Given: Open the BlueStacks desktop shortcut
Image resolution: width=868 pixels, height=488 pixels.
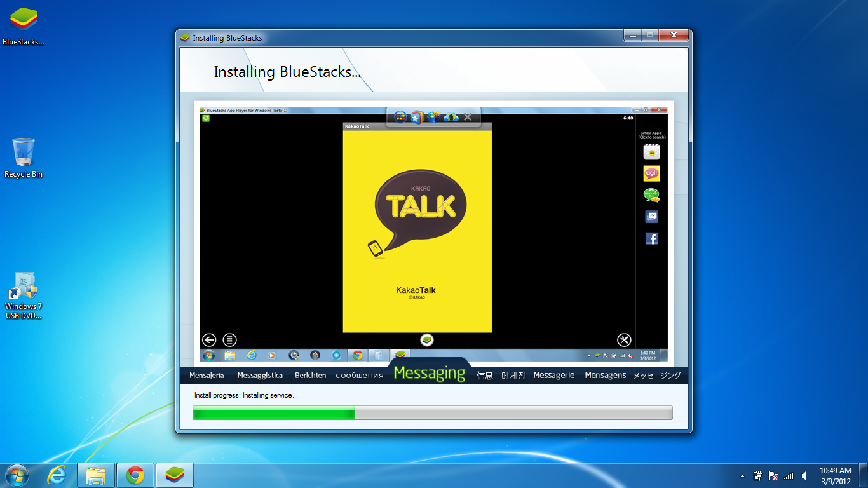Looking at the screenshot, I should coord(23,27).
